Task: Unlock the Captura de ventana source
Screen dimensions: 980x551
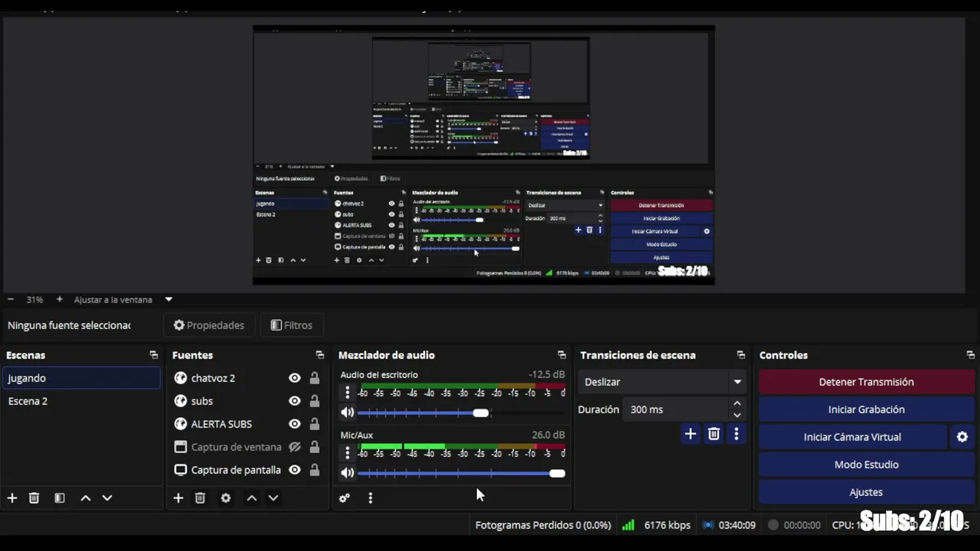Action: click(x=314, y=447)
